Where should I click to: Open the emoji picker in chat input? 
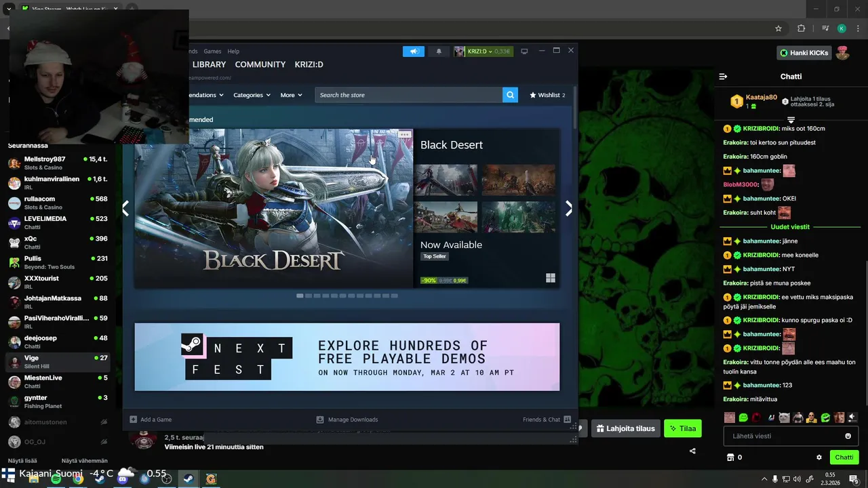tap(848, 436)
